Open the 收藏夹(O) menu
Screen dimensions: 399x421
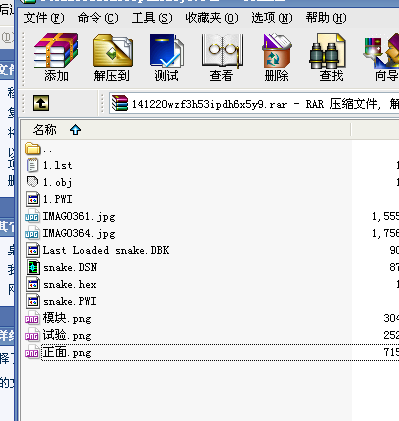coord(212,18)
